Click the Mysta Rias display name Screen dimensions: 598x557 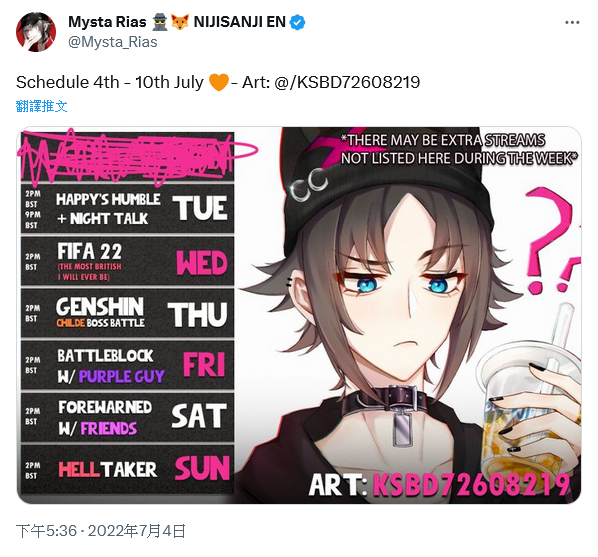107,22
